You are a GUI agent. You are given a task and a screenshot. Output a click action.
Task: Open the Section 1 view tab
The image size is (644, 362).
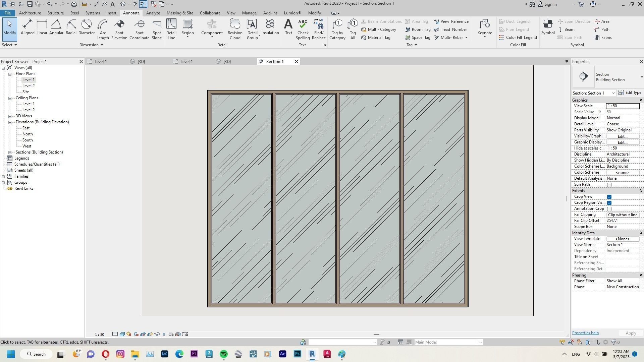(x=275, y=61)
